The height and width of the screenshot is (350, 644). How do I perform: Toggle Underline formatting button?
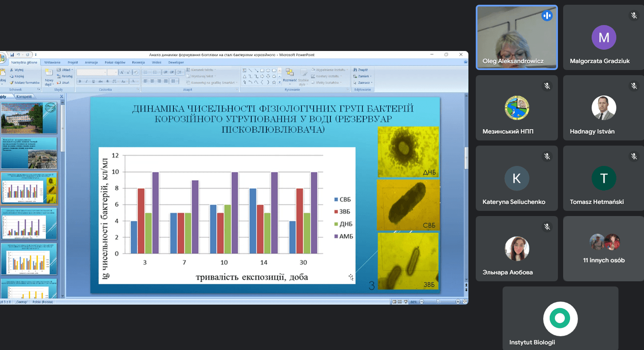93,81
